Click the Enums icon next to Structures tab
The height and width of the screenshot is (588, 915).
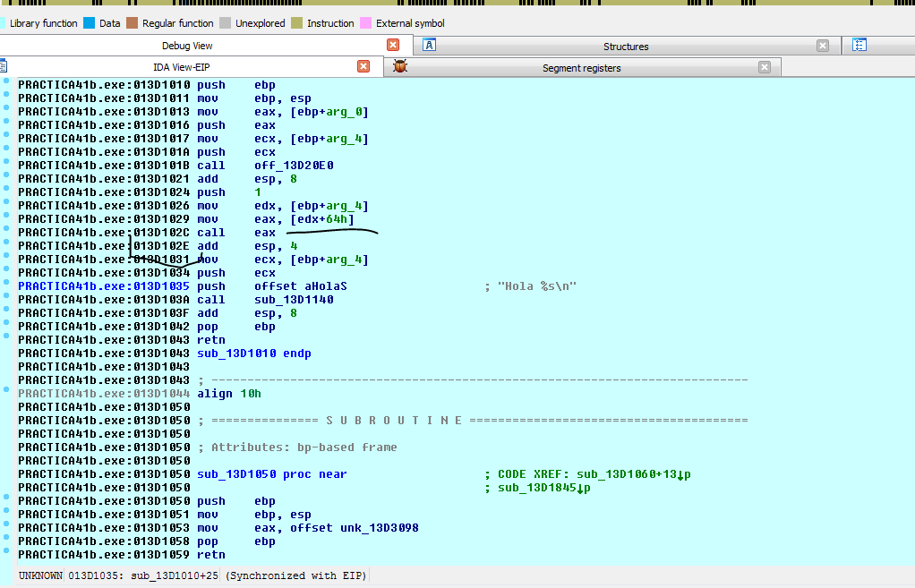click(x=859, y=46)
